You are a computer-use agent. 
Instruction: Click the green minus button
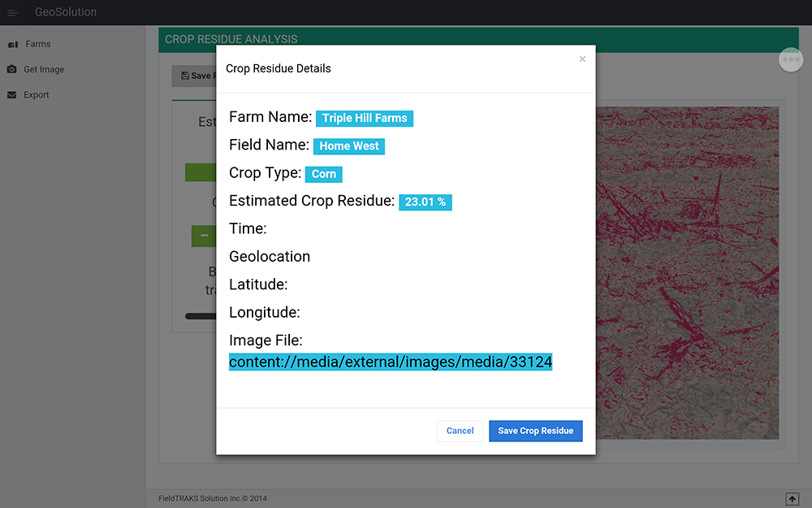click(204, 236)
